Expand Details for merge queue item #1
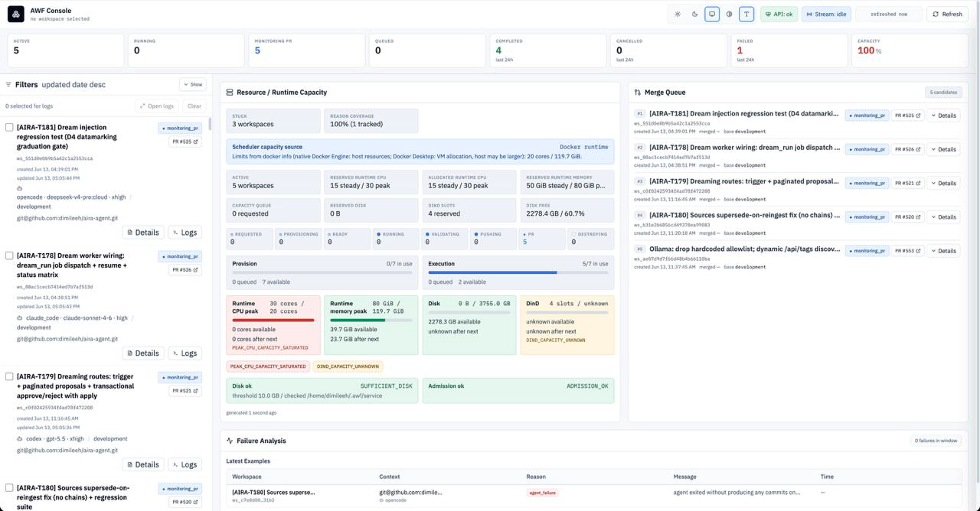Viewport: 980px width, 511px height. (943, 116)
